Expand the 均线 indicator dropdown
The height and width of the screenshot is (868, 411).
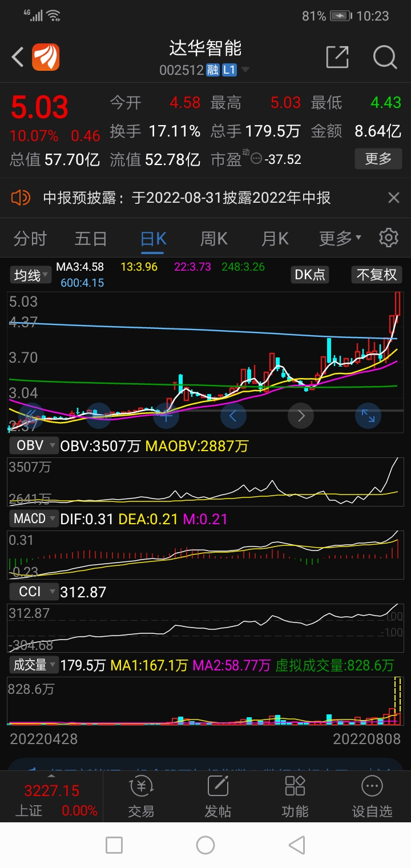(x=31, y=275)
